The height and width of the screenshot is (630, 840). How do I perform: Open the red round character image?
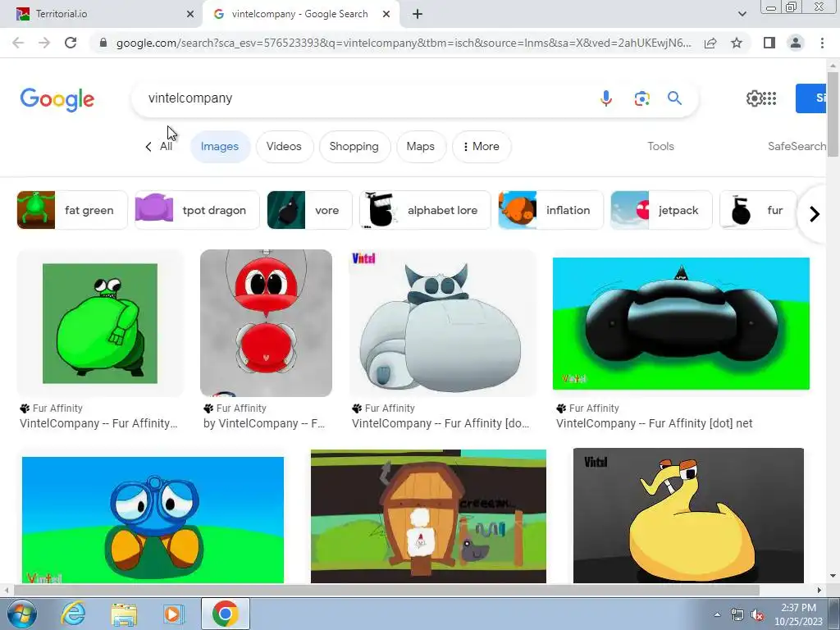[x=266, y=323]
